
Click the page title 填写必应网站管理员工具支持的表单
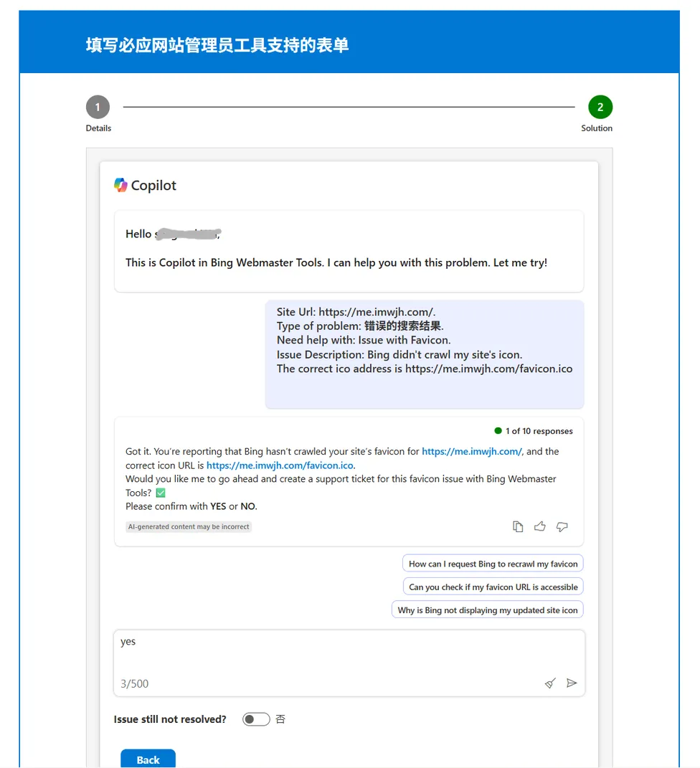[x=217, y=45]
